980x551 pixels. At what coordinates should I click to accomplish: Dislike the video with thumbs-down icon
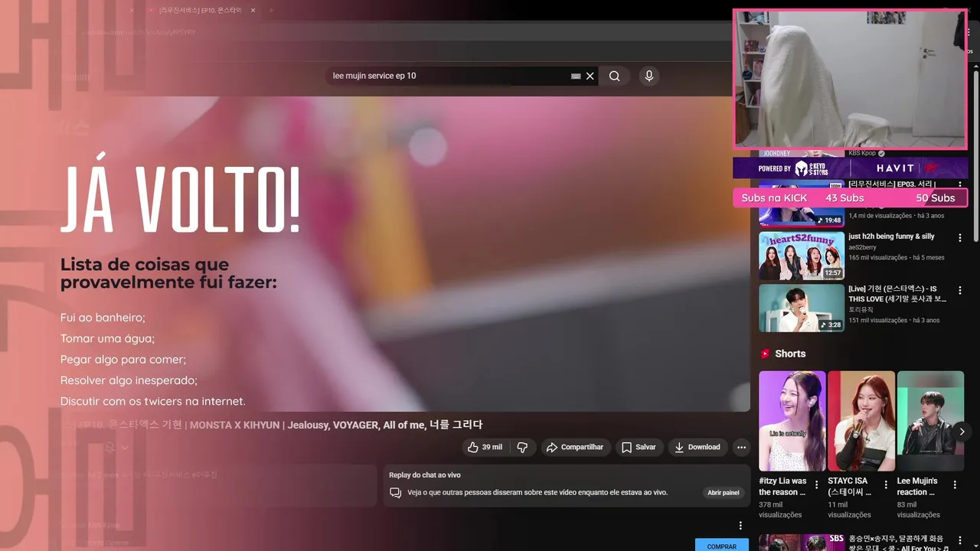522,447
